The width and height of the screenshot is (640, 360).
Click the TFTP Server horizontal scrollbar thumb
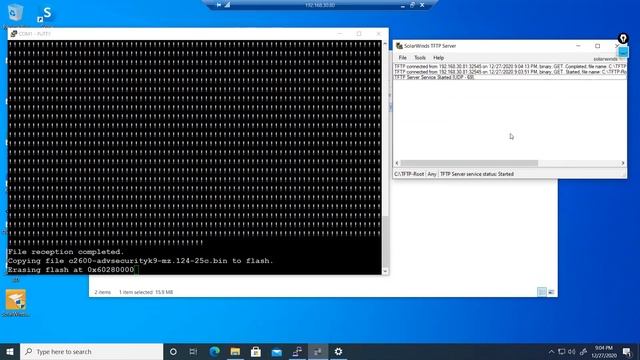click(x=469, y=163)
